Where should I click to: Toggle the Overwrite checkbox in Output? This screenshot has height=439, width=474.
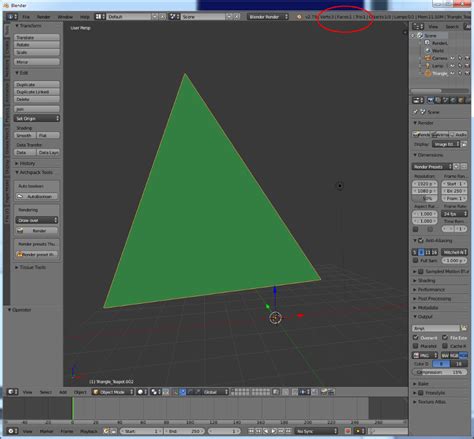pyautogui.click(x=415, y=338)
